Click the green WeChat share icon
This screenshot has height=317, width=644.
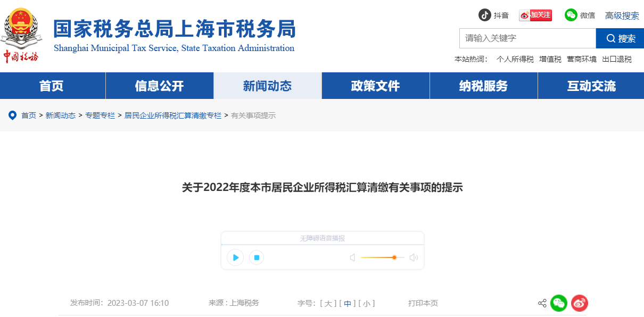[559, 303]
